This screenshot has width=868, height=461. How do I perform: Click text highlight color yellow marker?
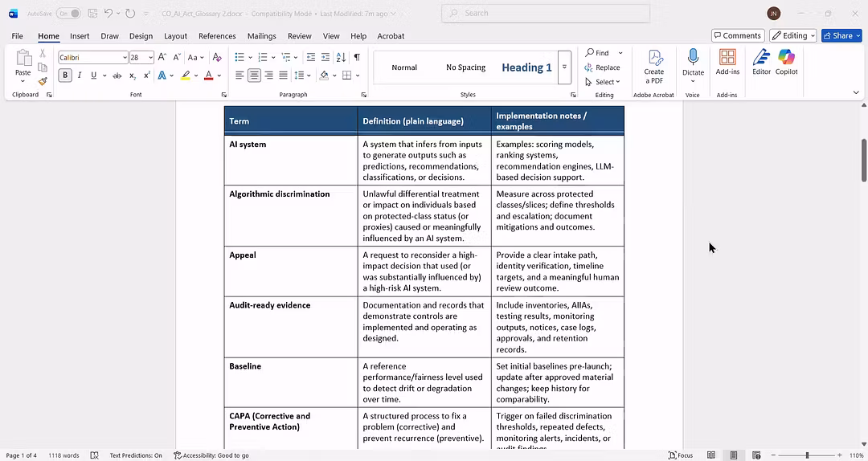186,75
